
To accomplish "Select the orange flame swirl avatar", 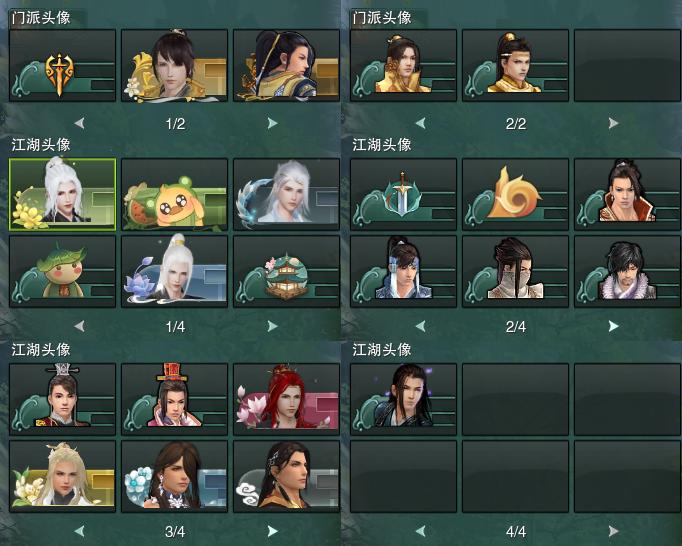I will click(x=515, y=194).
